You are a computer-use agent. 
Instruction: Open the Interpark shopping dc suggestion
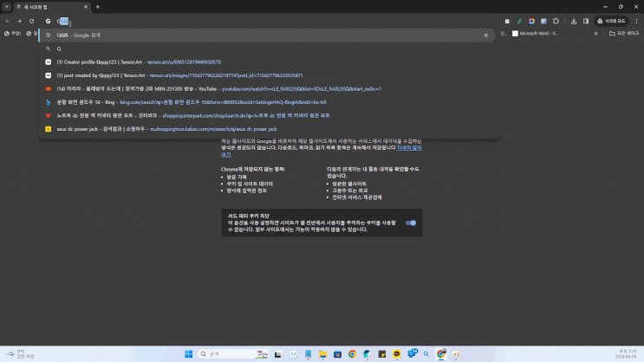[x=267, y=116]
